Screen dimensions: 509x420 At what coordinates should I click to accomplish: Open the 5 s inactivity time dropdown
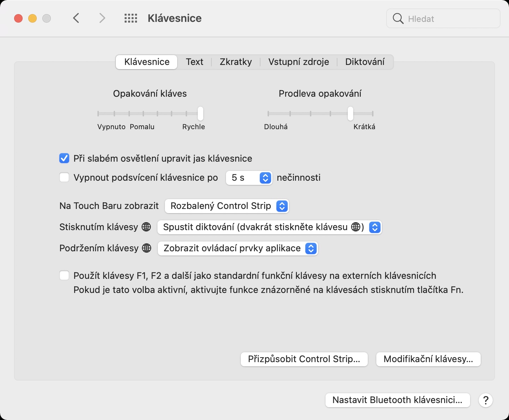click(249, 178)
